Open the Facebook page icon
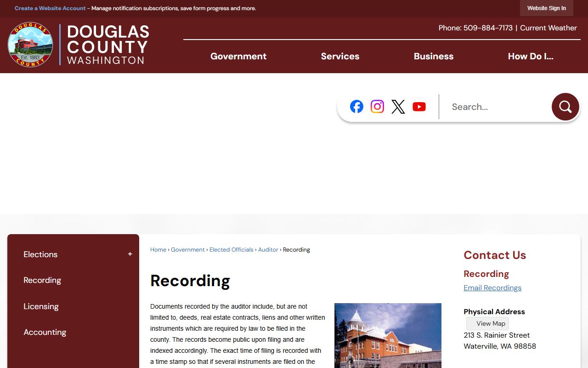Image resolution: width=588 pixels, height=368 pixels. [x=356, y=107]
